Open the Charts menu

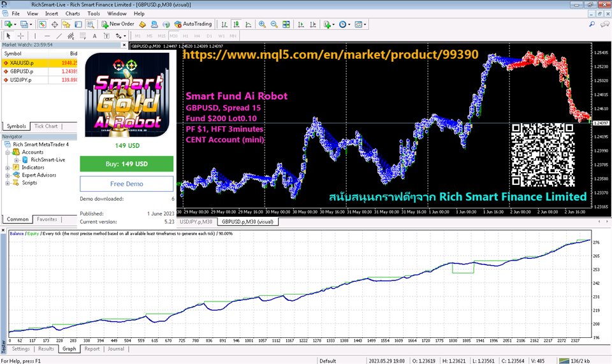pos(73,13)
